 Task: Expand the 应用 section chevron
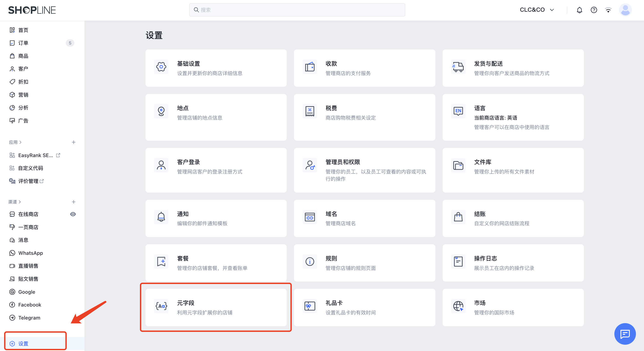pyautogui.click(x=20, y=142)
